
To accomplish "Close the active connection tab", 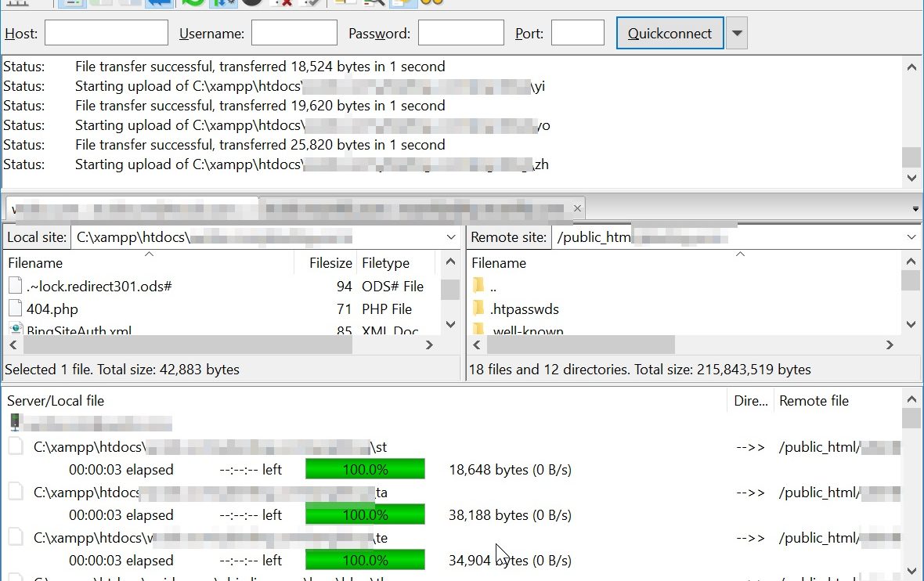I will tap(578, 208).
